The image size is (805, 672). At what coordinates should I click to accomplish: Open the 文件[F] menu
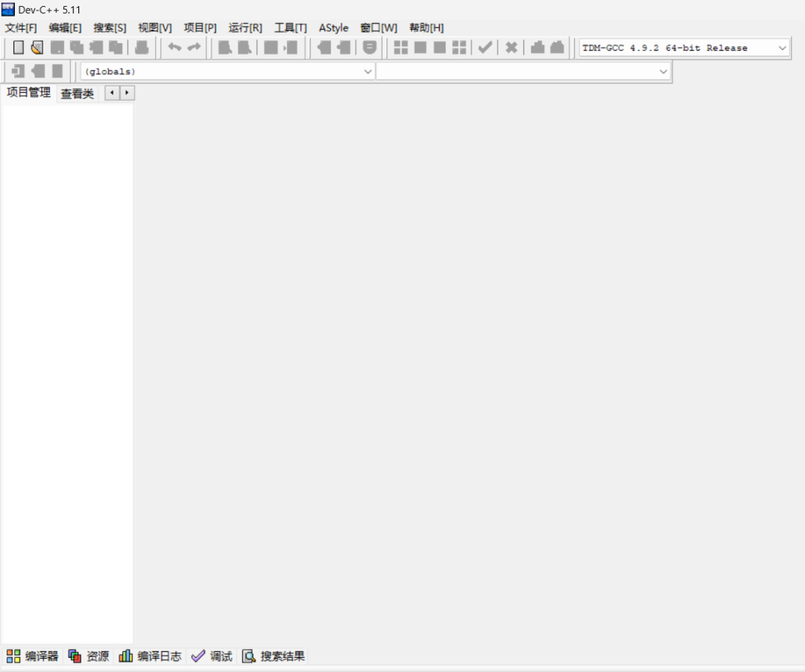(x=21, y=28)
